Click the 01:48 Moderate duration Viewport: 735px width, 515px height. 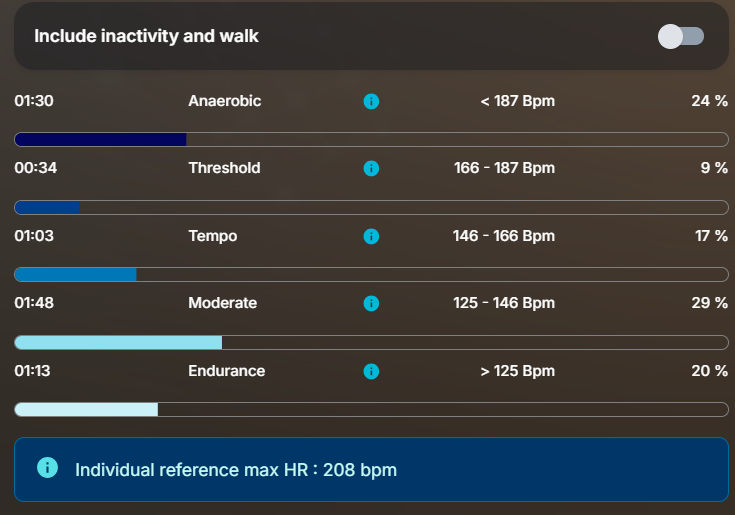click(34, 303)
